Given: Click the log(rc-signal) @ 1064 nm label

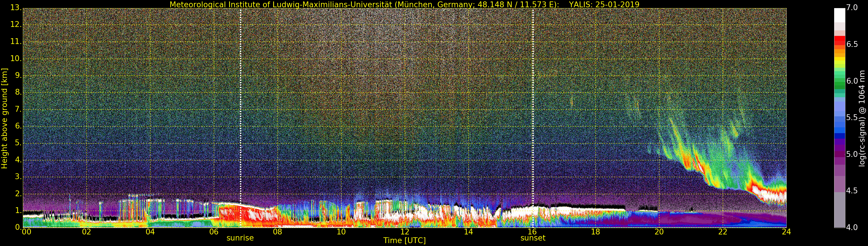Looking at the screenshot, I should [x=862, y=118].
